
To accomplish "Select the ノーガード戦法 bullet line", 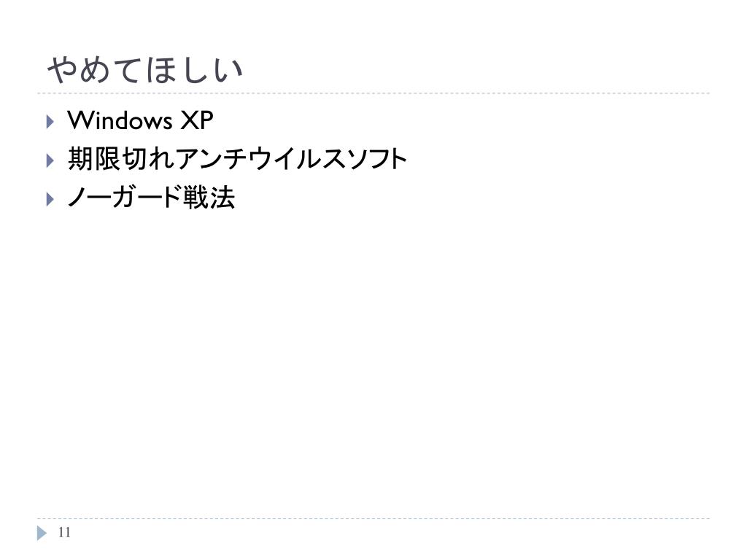I will pyautogui.click(x=151, y=197).
